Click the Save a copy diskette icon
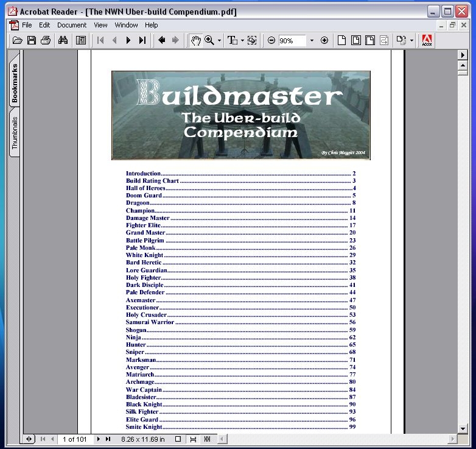 (32, 40)
